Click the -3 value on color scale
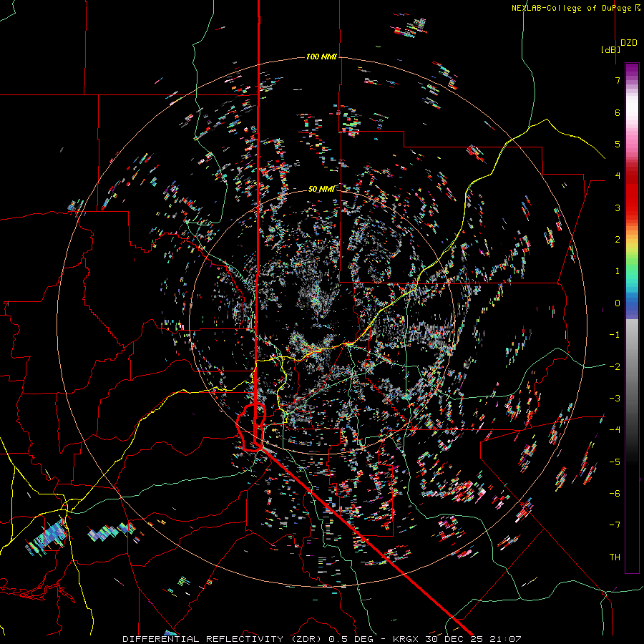Viewport: 644px width, 644px height. coord(615,399)
